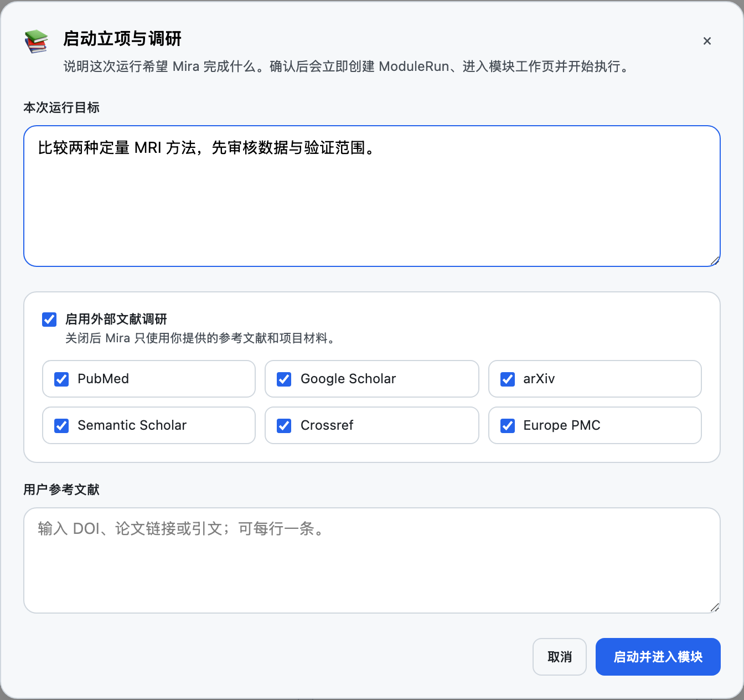
Task: Grab the resize handle of the goal text area
Action: [x=715, y=261]
